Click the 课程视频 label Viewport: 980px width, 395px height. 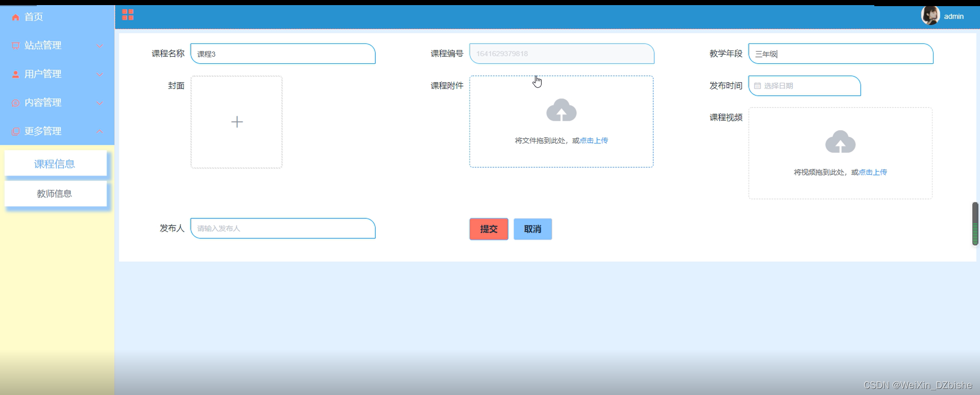pos(726,117)
